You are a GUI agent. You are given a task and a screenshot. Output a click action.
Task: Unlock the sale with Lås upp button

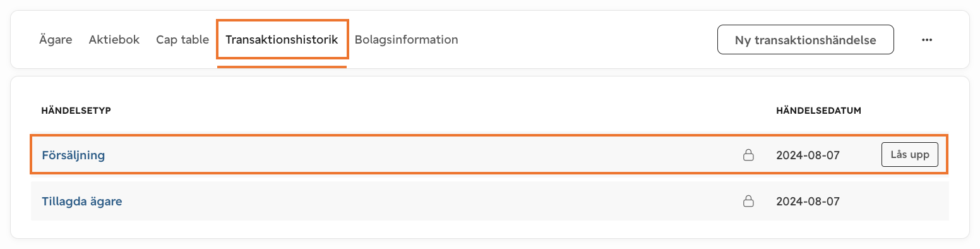(x=909, y=155)
